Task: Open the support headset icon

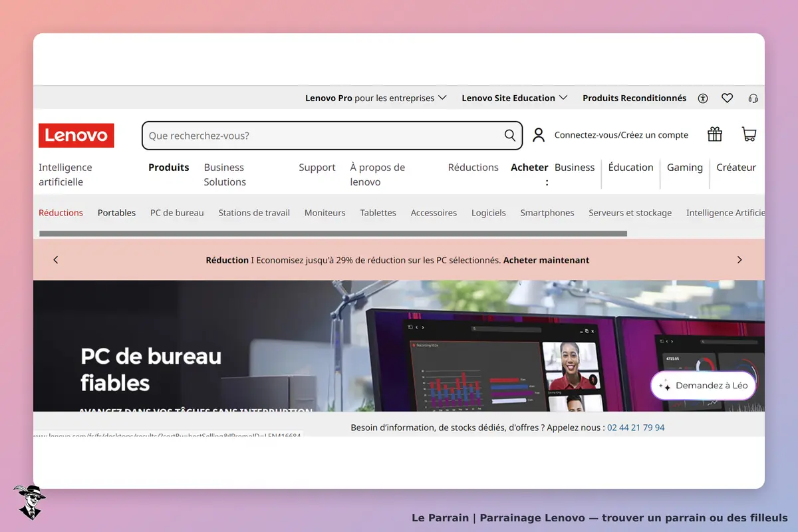Action: [x=753, y=98]
